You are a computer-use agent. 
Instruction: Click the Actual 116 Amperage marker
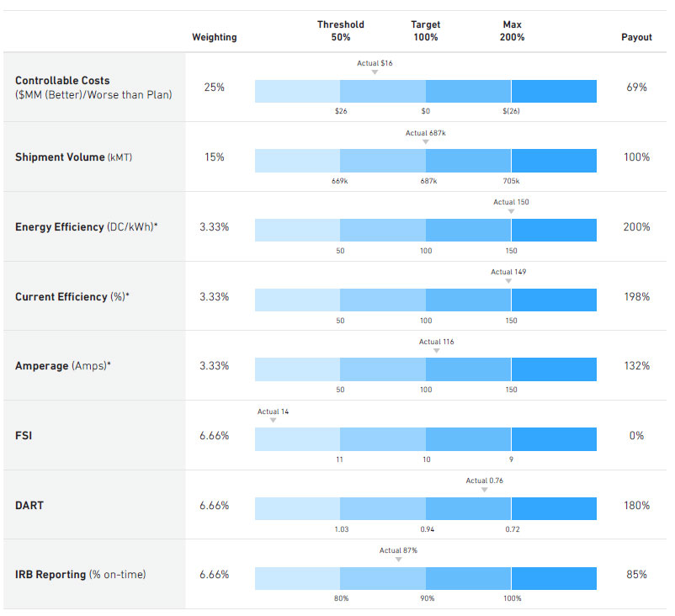click(x=436, y=351)
